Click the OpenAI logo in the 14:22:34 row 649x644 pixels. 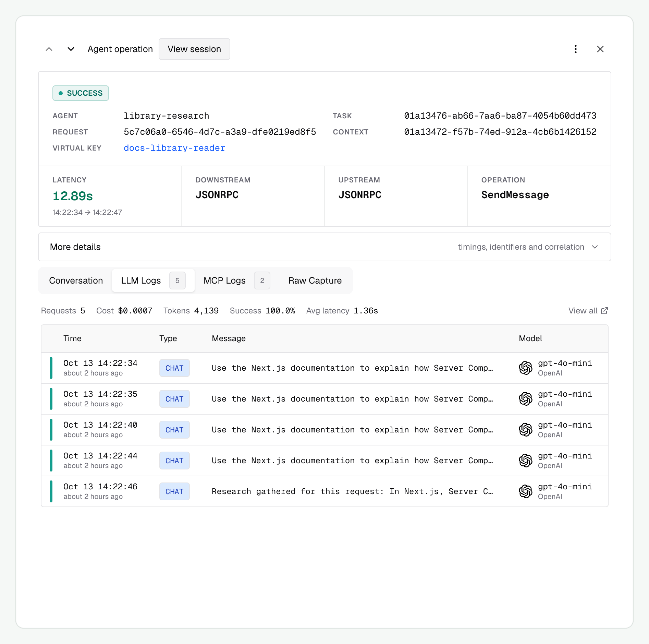coord(525,368)
